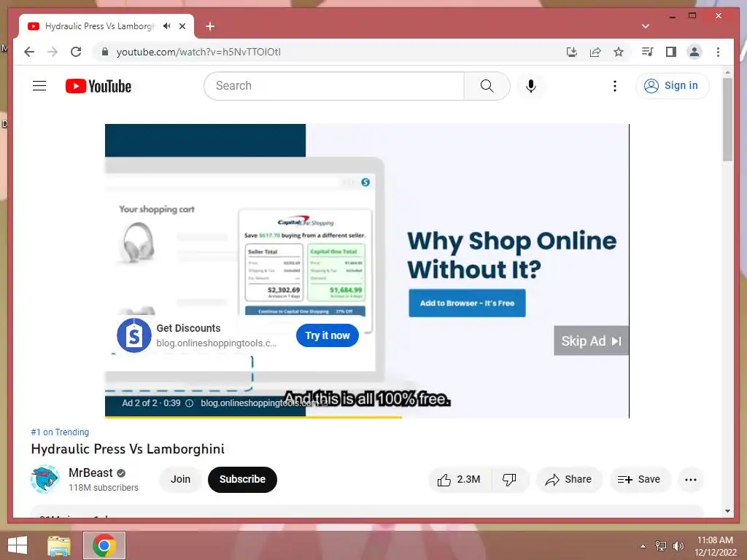Open the MrBeast channel avatar
The height and width of the screenshot is (560, 747).
click(x=45, y=479)
